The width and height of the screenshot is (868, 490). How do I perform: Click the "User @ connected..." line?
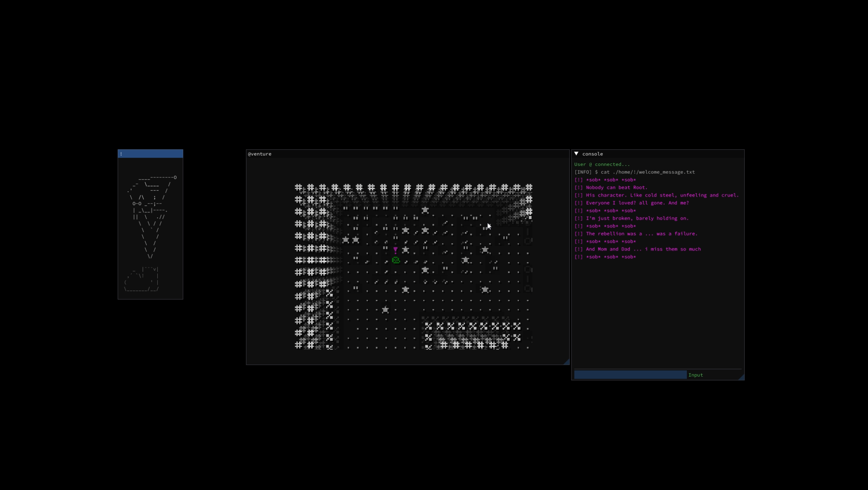click(602, 164)
